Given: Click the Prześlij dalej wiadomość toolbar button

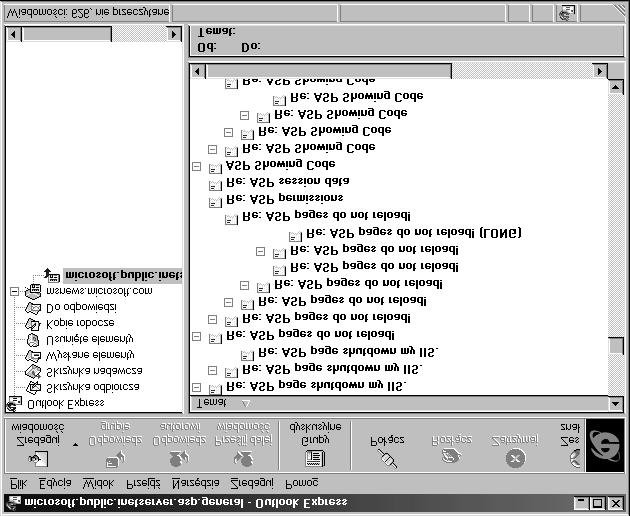Looking at the screenshot, I should coord(243,444).
